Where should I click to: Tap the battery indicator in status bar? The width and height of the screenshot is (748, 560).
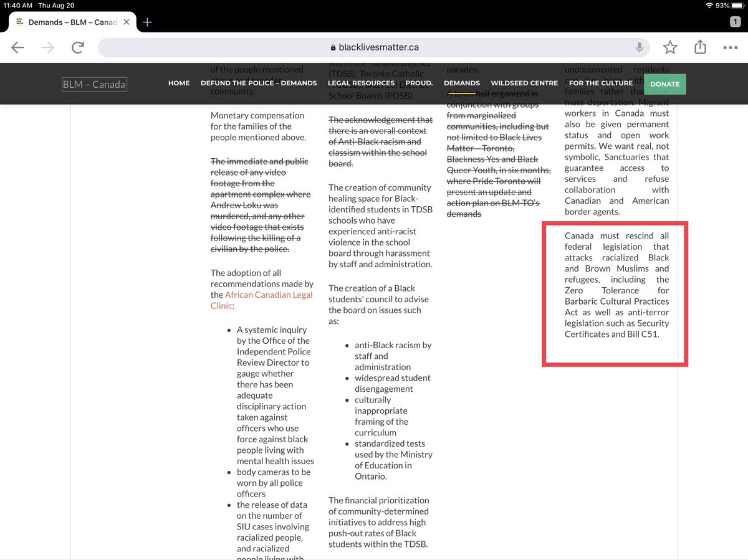[x=737, y=5]
